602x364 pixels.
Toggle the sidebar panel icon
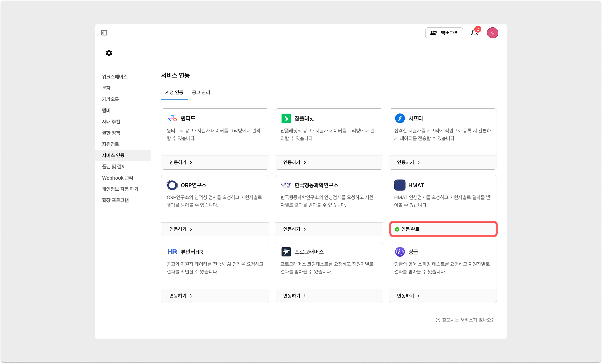tap(104, 33)
